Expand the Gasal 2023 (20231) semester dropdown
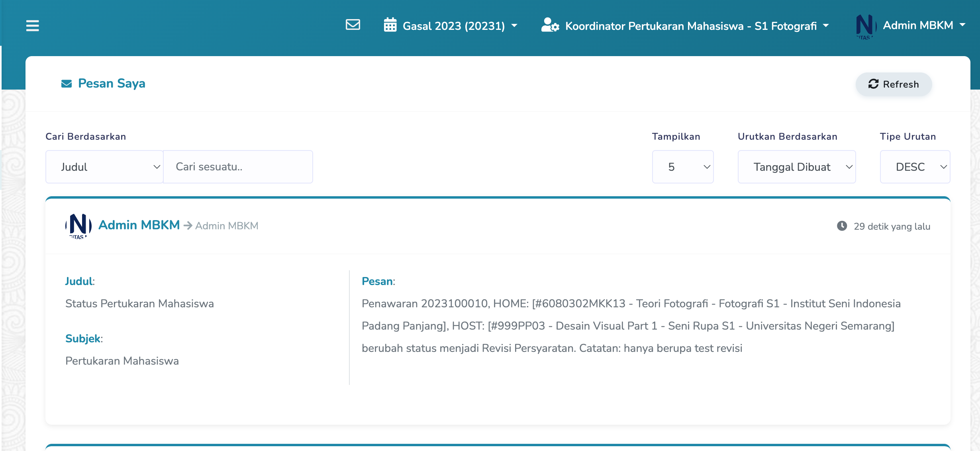 click(460, 26)
